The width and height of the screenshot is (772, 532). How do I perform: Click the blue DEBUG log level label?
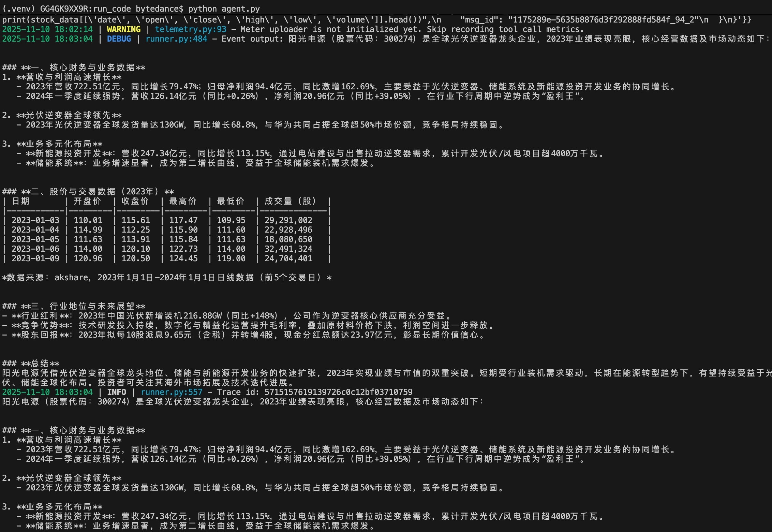click(x=119, y=39)
